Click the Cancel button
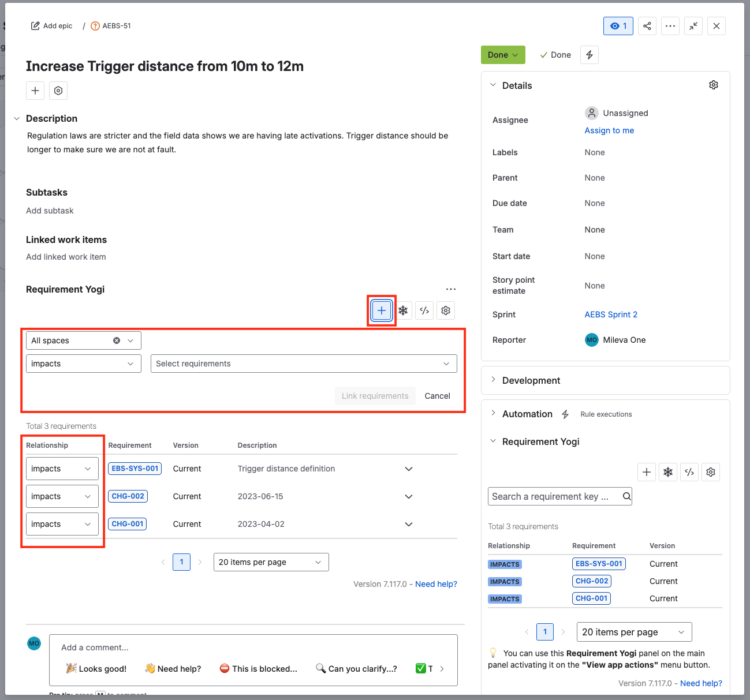750x700 pixels. [437, 396]
